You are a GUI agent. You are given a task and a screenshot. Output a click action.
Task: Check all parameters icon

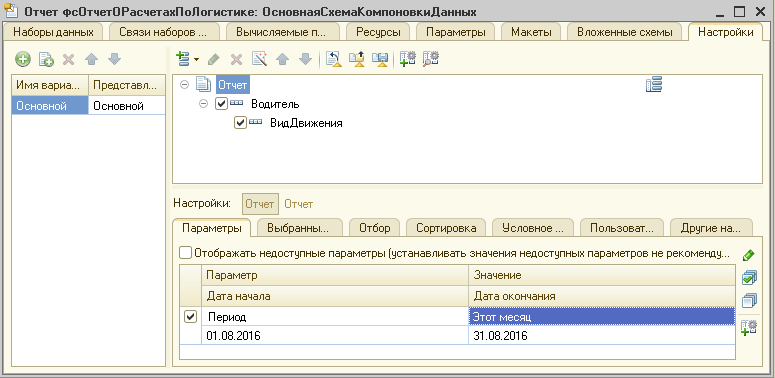coord(749,278)
